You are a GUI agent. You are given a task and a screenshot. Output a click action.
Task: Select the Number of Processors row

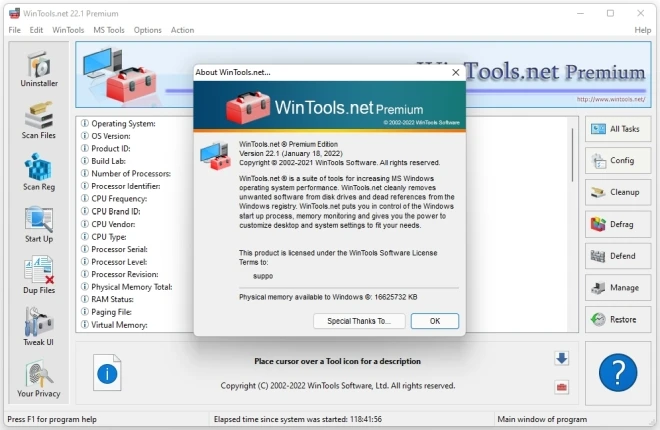coord(125,173)
